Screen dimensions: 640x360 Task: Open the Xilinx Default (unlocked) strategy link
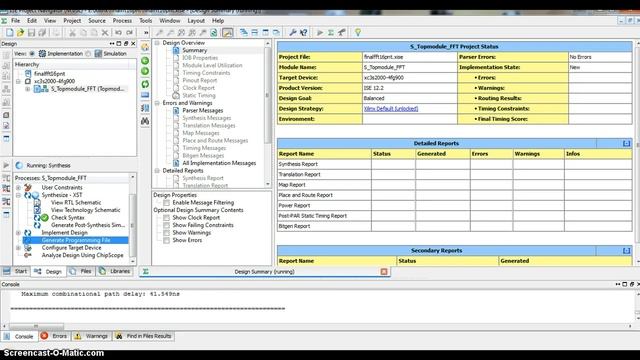point(391,109)
